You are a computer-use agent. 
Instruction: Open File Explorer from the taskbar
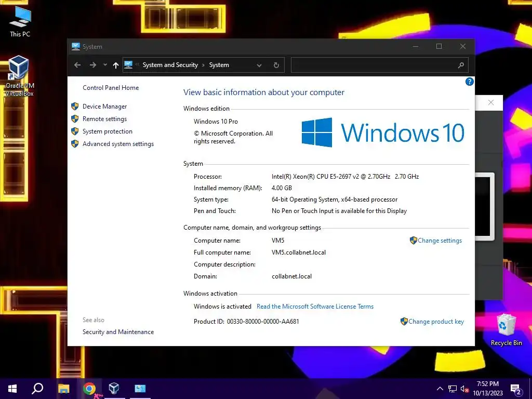tap(63, 389)
